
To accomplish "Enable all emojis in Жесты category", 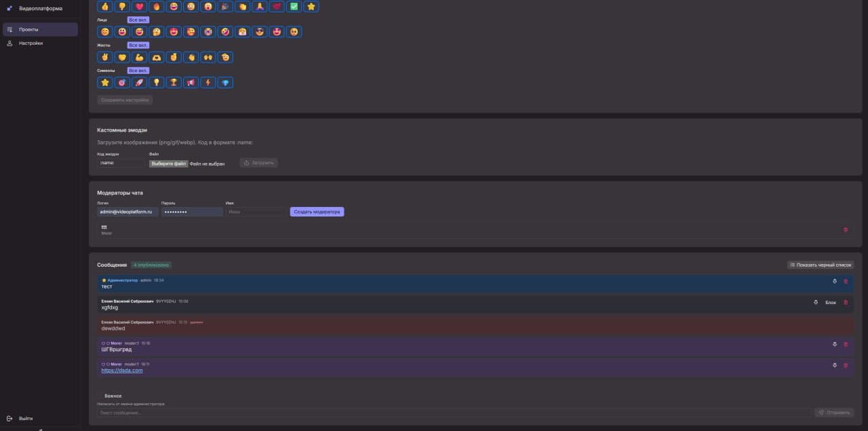I will tap(138, 45).
